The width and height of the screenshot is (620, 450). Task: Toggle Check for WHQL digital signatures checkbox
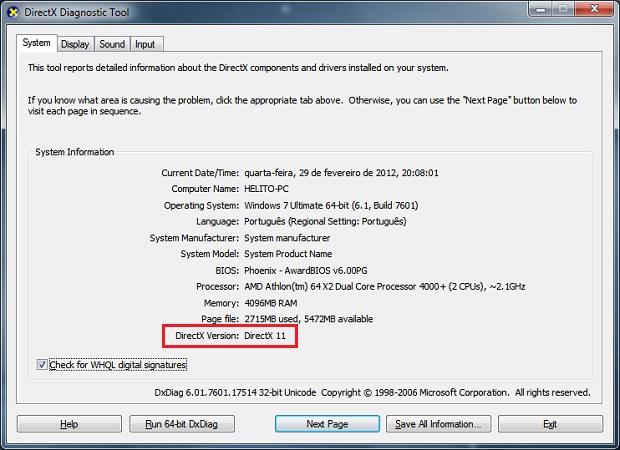click(x=42, y=365)
